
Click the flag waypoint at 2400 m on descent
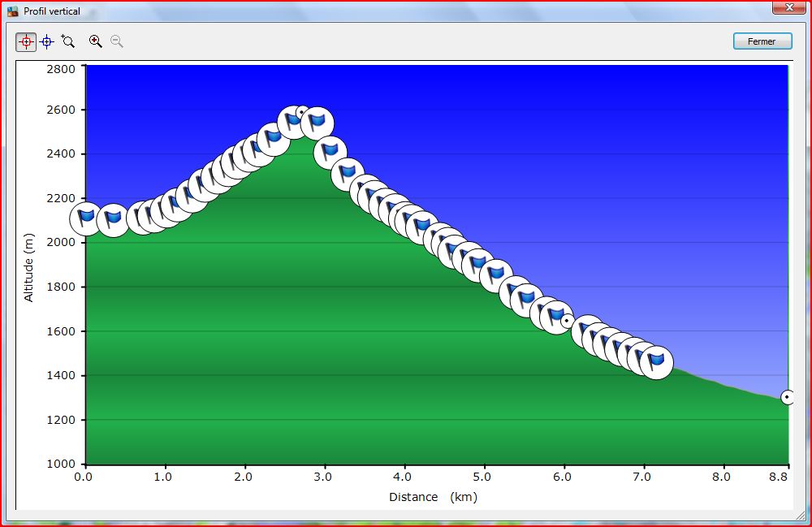[330, 151]
